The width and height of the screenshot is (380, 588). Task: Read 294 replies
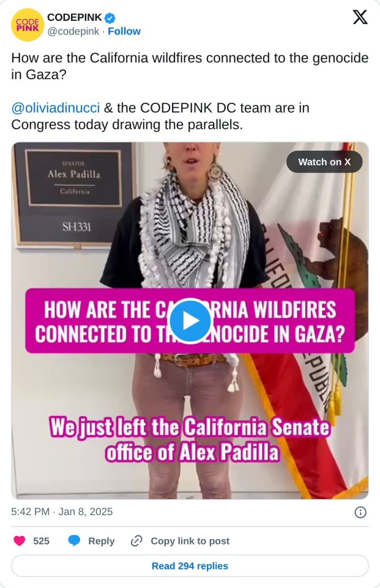click(x=190, y=566)
